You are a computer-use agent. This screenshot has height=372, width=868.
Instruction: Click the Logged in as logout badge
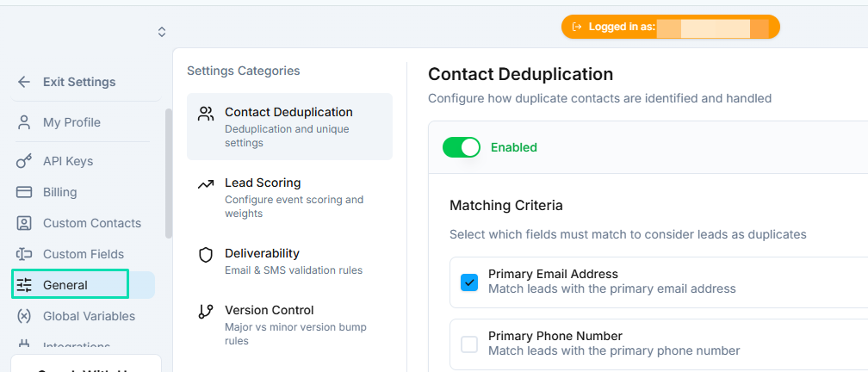pyautogui.click(x=670, y=27)
